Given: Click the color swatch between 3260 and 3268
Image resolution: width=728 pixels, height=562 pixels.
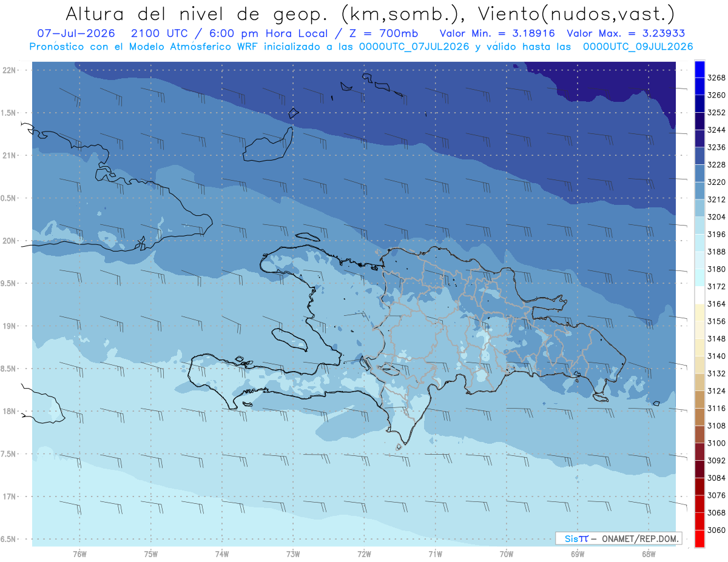Looking at the screenshot, I should point(699,87).
